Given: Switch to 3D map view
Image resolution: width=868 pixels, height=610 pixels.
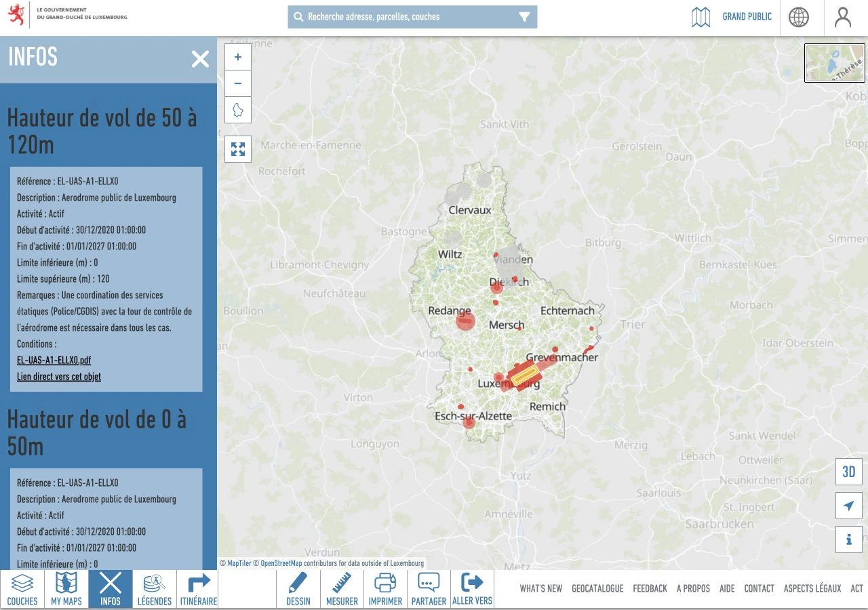Looking at the screenshot, I should [849, 472].
